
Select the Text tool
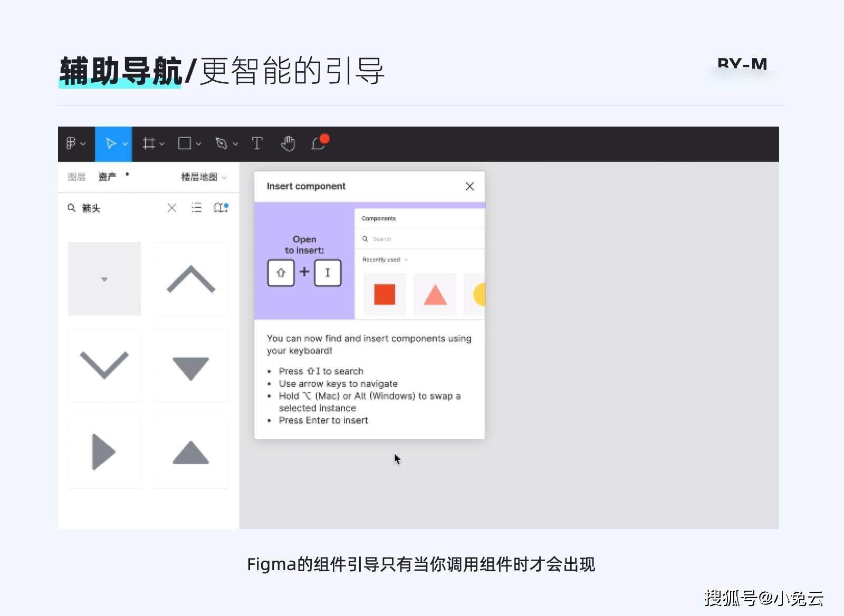click(x=257, y=143)
